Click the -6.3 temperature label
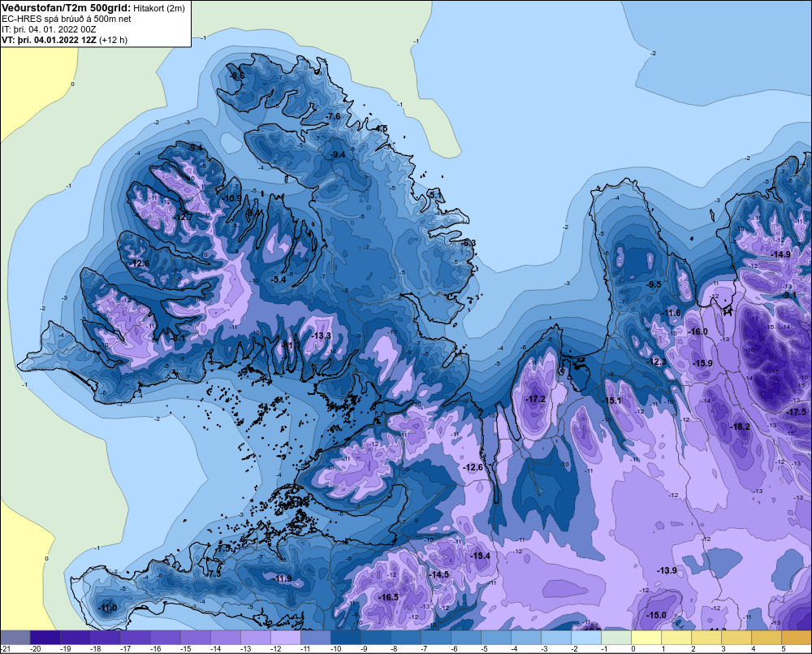 [469, 243]
